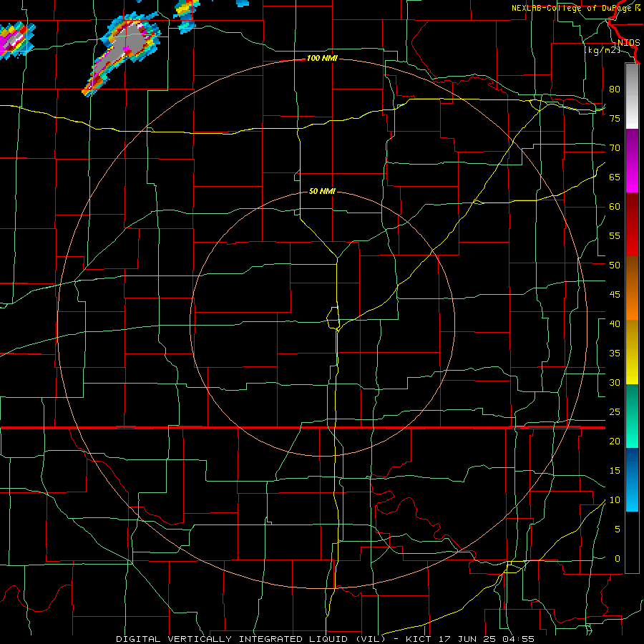Pick the gray-white segment of the color legend
644x644 pixels.
[632, 96]
